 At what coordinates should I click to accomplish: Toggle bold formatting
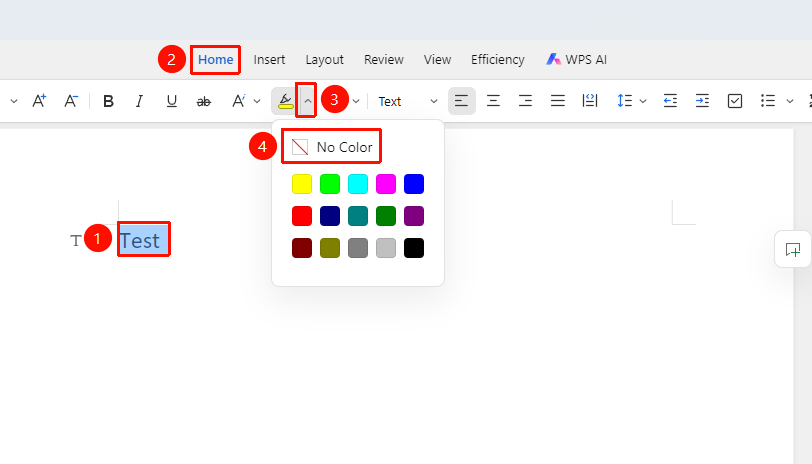[x=108, y=101]
